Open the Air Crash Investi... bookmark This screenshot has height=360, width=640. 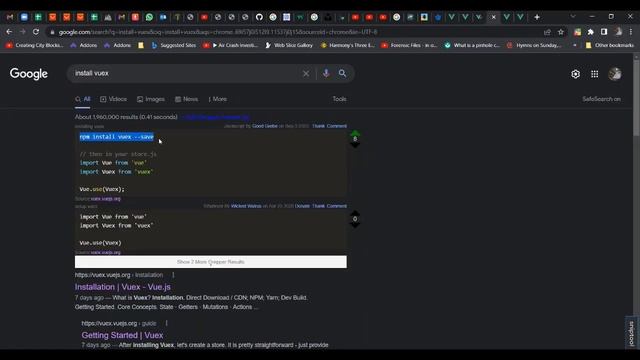(x=231, y=45)
